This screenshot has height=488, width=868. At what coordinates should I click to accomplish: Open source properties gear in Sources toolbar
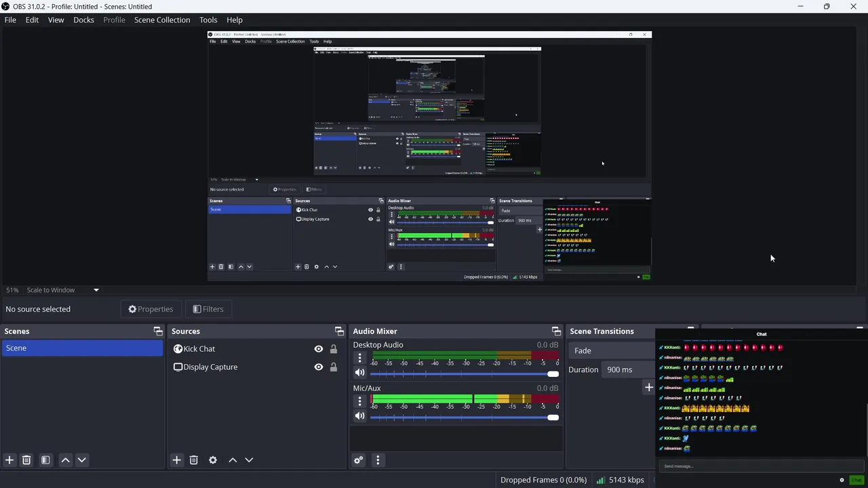coord(213,460)
